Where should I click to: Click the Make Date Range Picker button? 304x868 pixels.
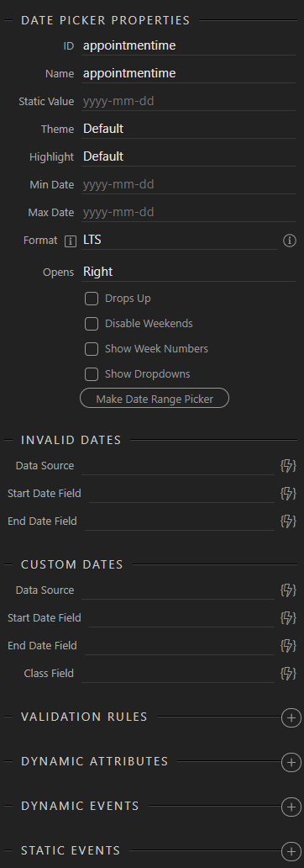tap(155, 399)
